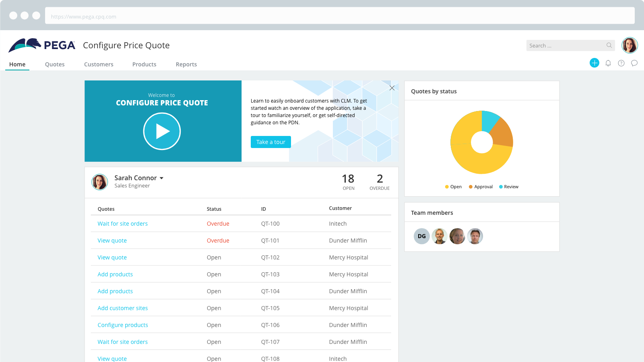This screenshot has height=362, width=644.
Task: Click the Quotes column header
Action: [106, 209]
